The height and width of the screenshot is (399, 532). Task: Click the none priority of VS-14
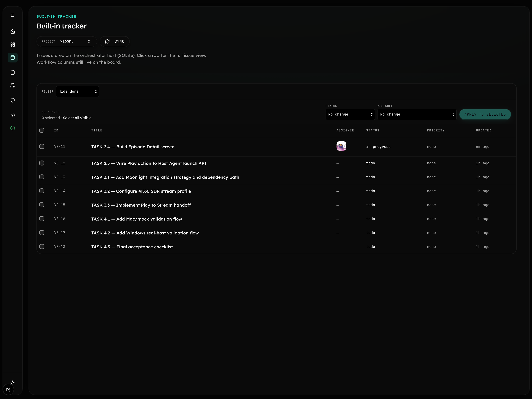coord(431,191)
